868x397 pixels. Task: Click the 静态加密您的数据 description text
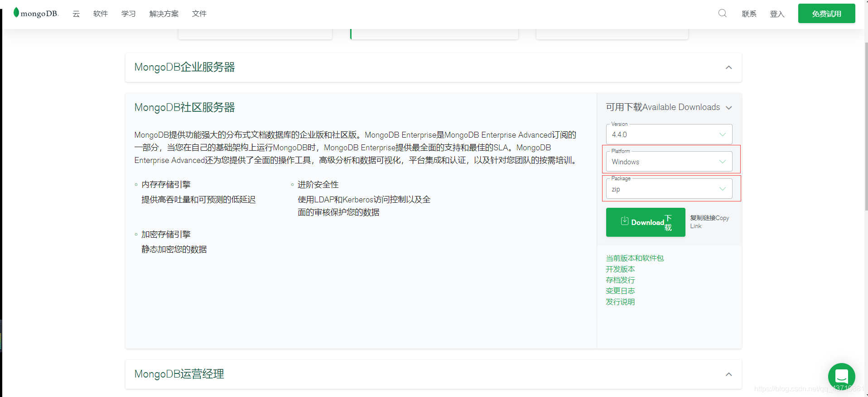pyautogui.click(x=174, y=249)
